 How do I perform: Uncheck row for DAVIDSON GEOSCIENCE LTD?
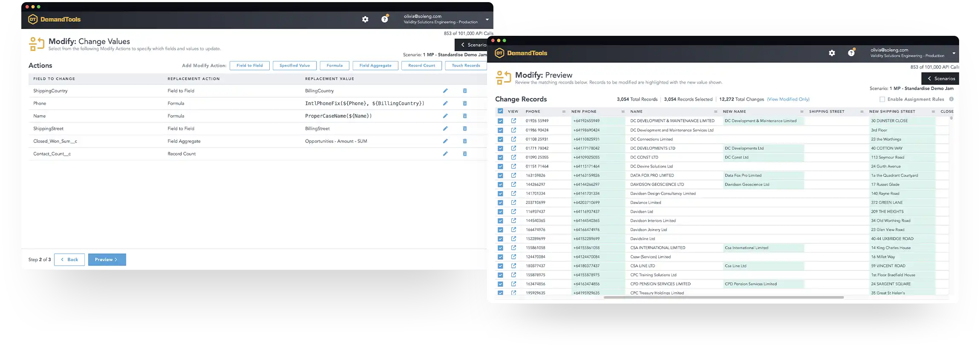[500, 185]
